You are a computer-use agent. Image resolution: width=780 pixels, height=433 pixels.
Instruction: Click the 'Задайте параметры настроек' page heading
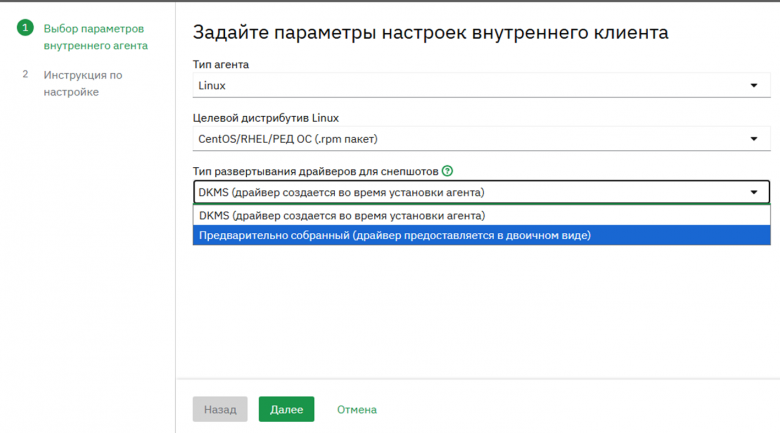(430, 33)
